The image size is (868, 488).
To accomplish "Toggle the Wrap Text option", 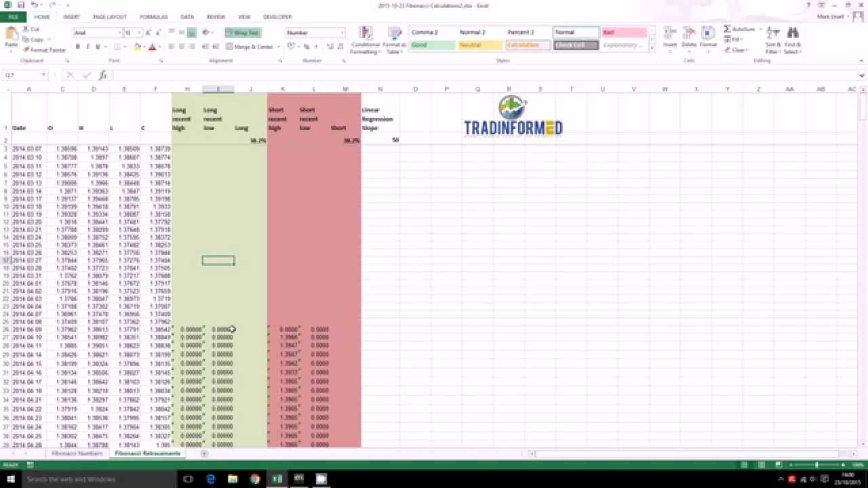I will coord(243,33).
